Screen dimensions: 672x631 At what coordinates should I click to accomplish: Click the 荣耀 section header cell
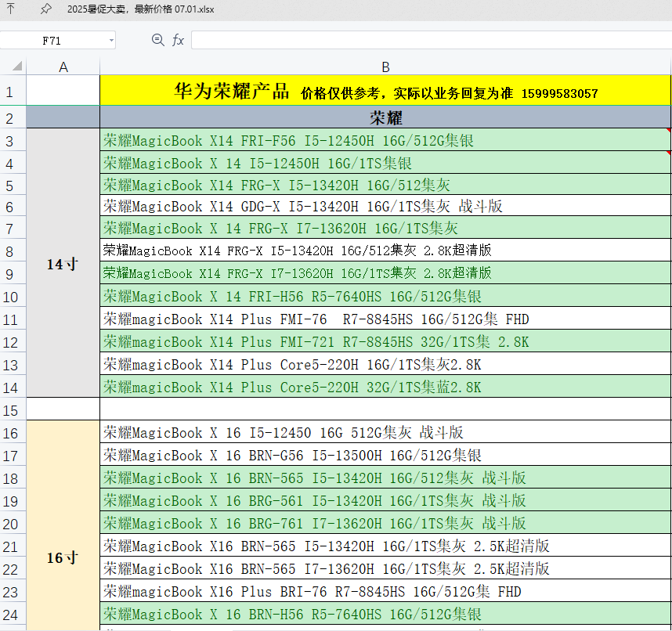tap(385, 117)
